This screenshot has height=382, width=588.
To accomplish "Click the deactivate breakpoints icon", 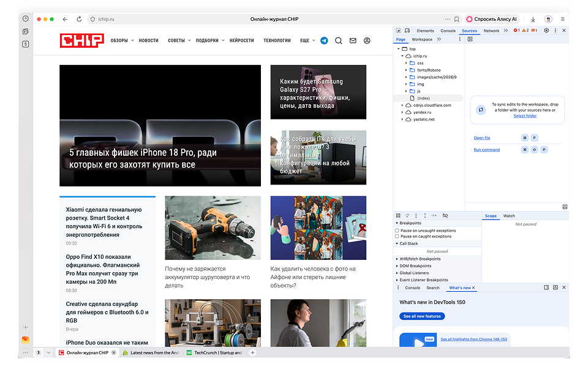I will tap(445, 215).
